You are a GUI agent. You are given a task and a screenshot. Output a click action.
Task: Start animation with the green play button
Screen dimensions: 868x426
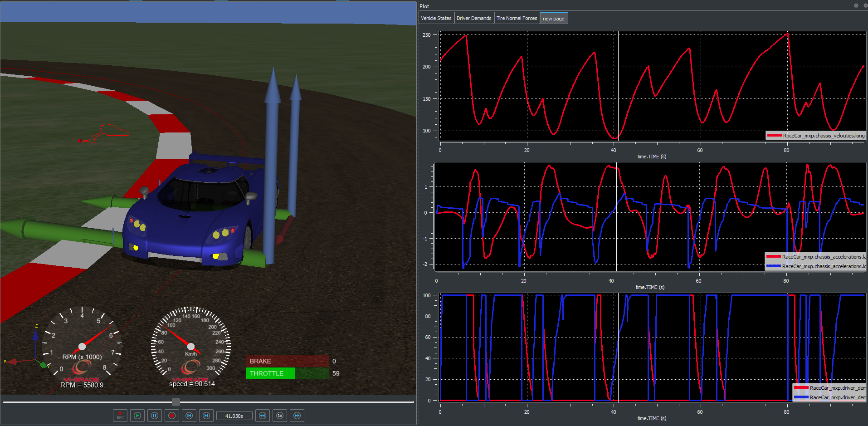[x=137, y=416]
